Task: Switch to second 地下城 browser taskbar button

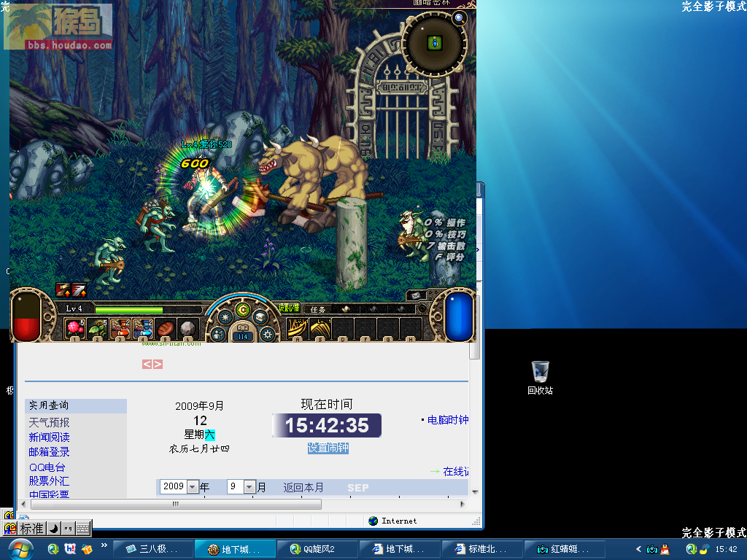Action: pyautogui.click(x=400, y=549)
